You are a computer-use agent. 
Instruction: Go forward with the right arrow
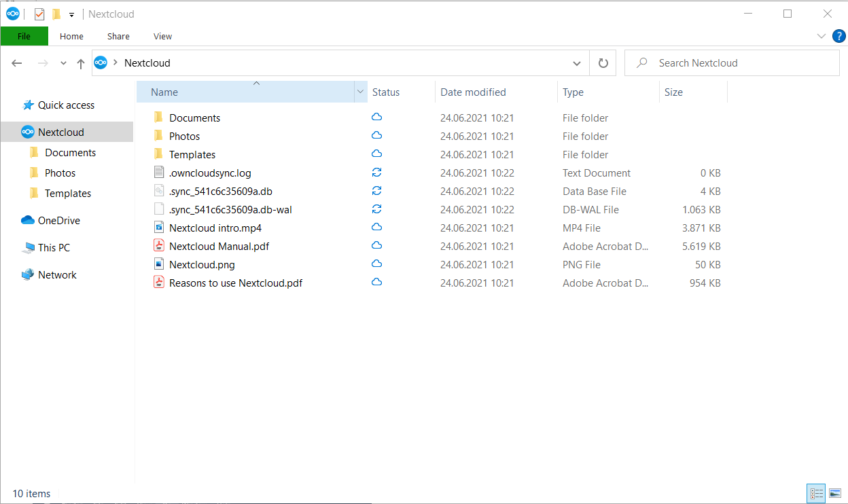pos(43,63)
